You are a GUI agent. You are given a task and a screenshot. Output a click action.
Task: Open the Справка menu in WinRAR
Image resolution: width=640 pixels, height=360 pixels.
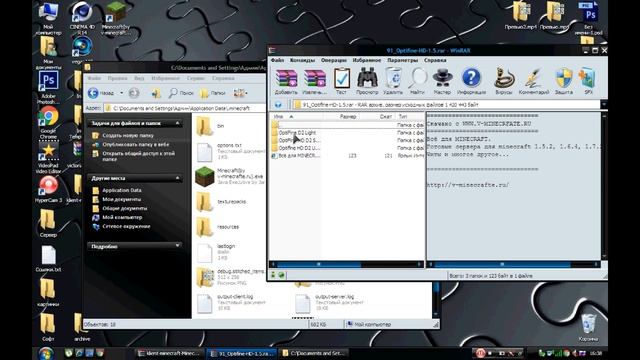435,60
